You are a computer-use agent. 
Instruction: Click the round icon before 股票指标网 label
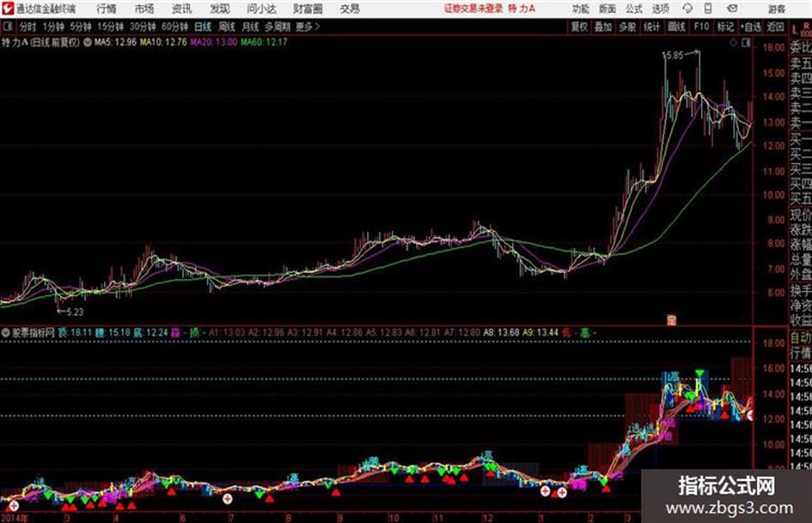pyautogui.click(x=6, y=332)
